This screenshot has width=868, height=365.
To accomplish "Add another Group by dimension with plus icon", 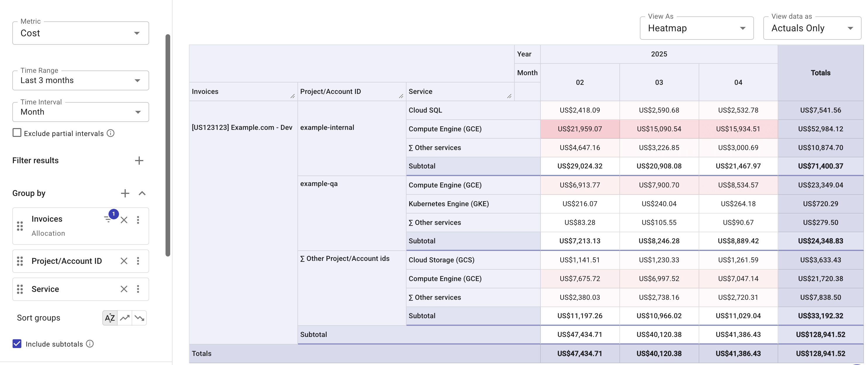I will (125, 193).
